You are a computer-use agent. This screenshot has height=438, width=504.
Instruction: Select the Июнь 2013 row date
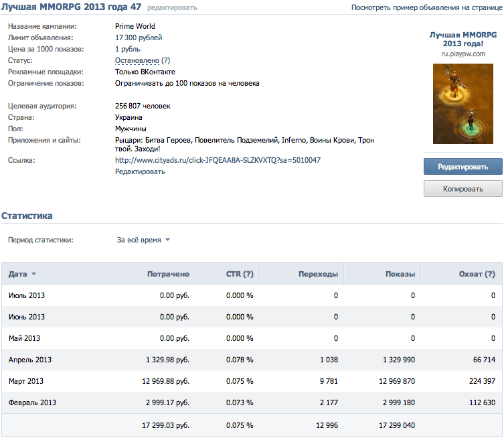(x=27, y=317)
